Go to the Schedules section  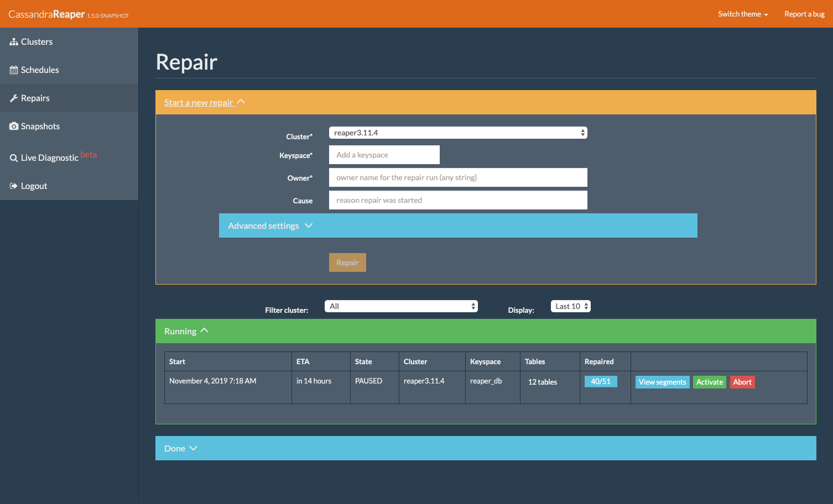coord(69,70)
